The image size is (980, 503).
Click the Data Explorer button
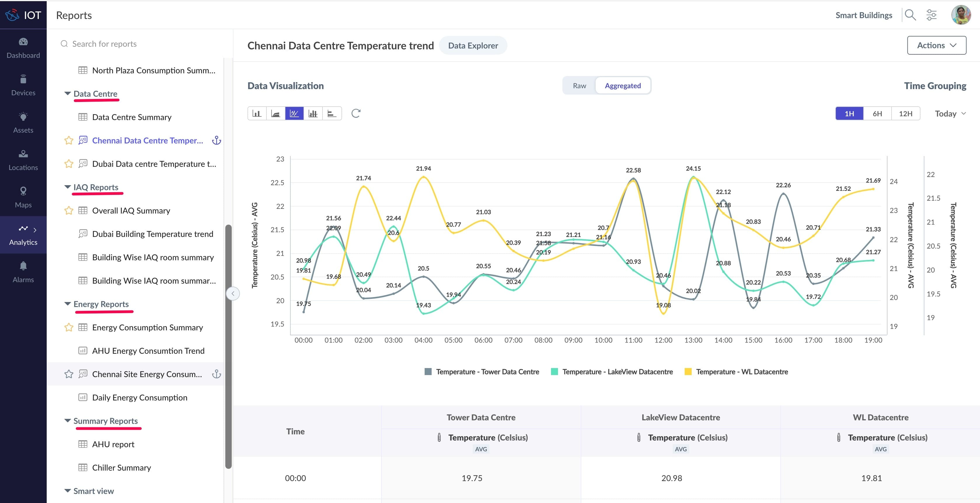[473, 45]
